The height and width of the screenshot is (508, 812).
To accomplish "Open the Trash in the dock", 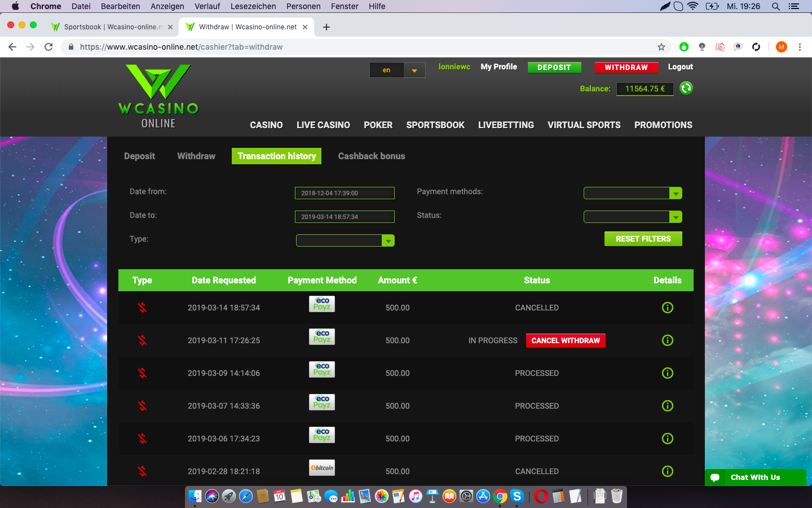I will 617,496.
